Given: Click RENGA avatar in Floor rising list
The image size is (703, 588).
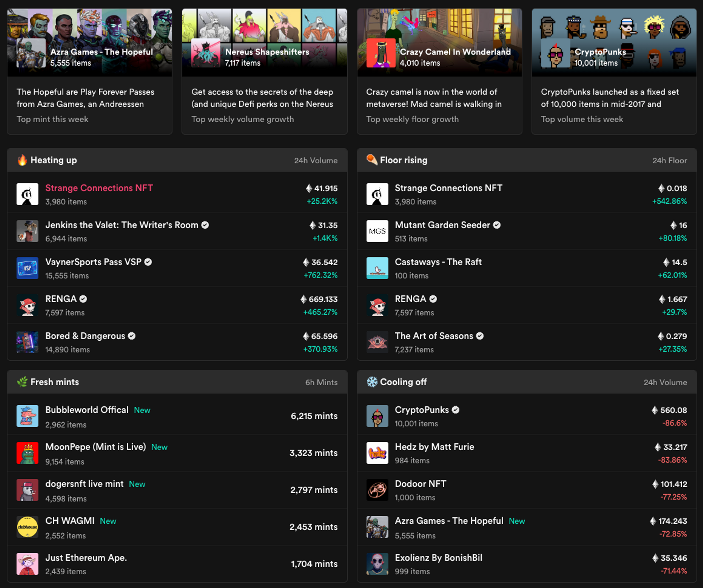Looking at the screenshot, I should (x=377, y=305).
